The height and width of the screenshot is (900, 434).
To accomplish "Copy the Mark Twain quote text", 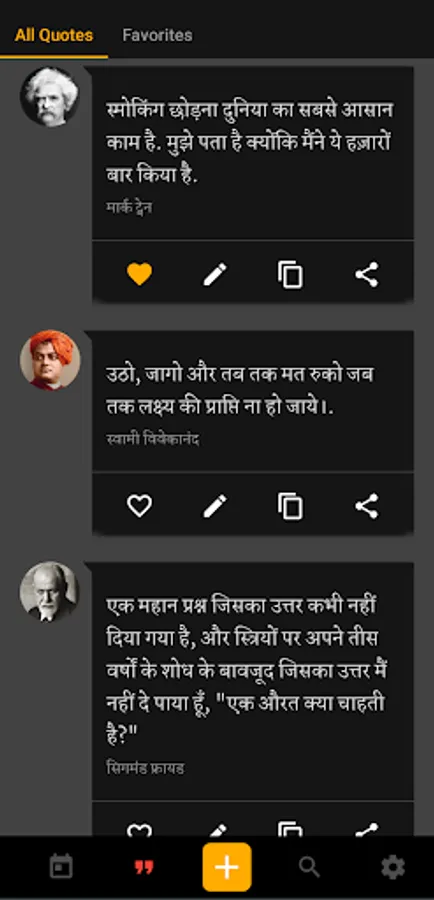I will [x=290, y=274].
